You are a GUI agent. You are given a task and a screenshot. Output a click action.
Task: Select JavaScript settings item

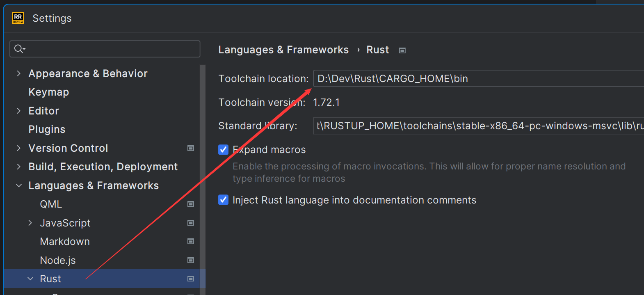tap(65, 223)
